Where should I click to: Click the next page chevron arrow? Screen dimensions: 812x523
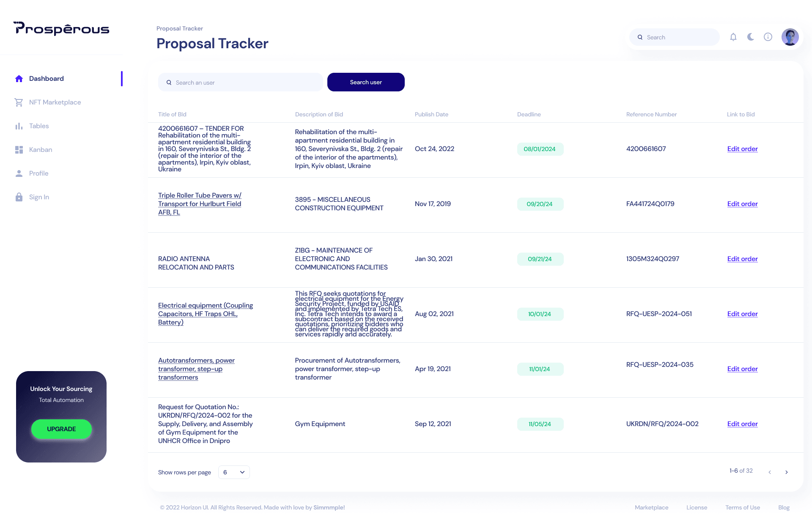pos(787,472)
